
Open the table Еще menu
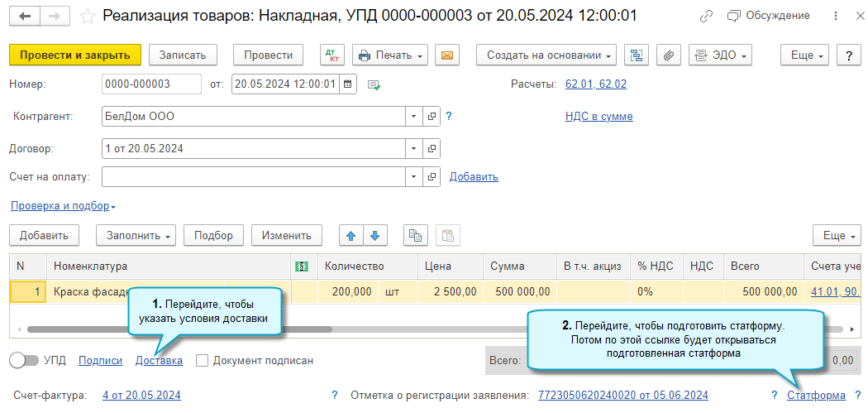click(x=837, y=235)
